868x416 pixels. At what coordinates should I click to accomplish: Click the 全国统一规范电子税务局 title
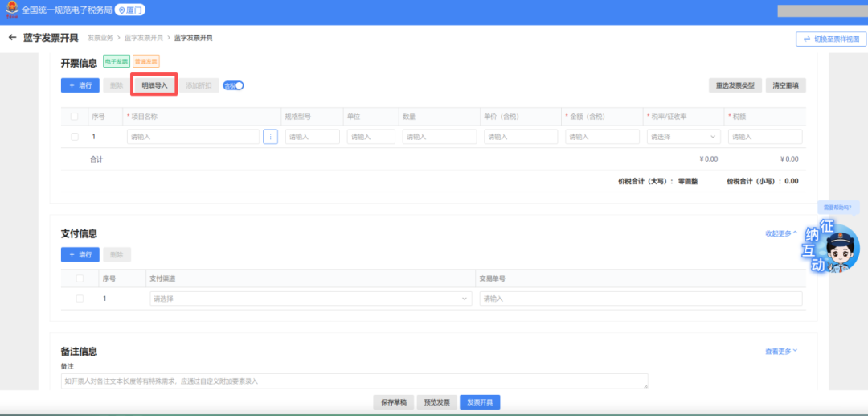click(67, 10)
